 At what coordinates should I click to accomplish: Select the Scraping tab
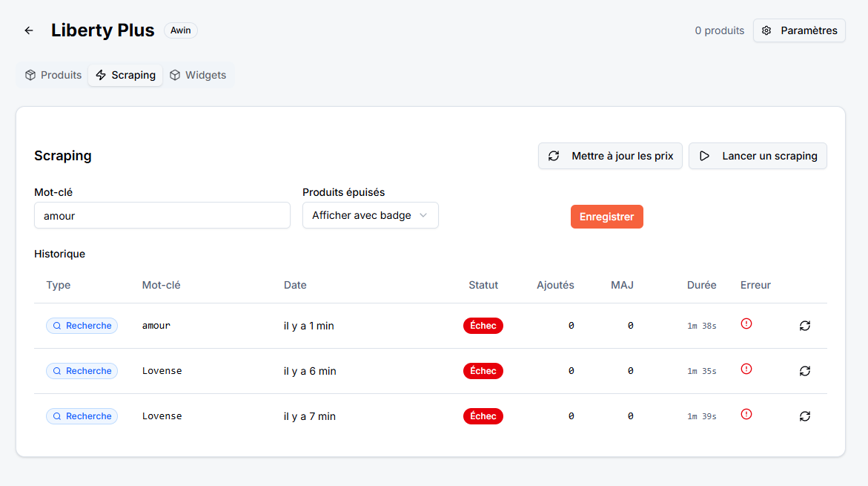(126, 75)
